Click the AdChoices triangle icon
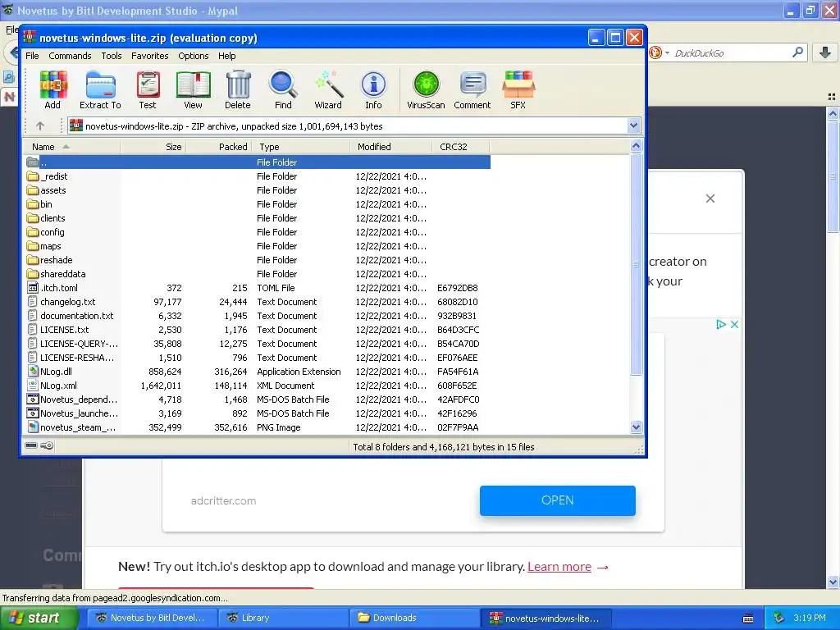The image size is (840, 630). pyautogui.click(x=721, y=324)
